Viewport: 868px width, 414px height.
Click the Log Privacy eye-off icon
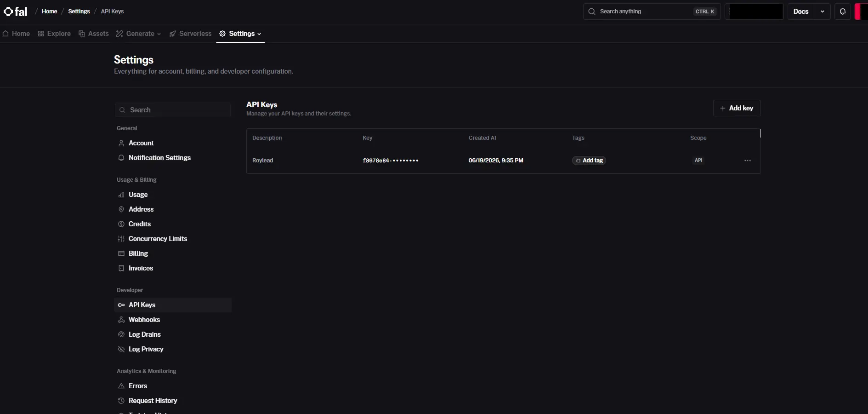[121, 349]
